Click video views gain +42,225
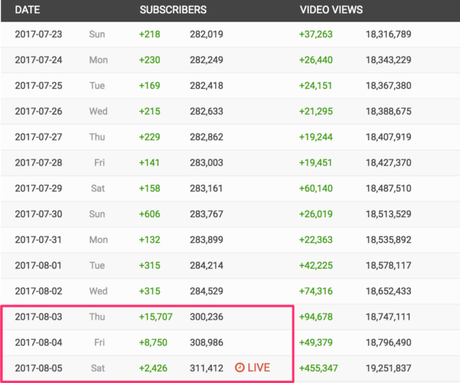This screenshot has height=383, width=460. point(316,265)
